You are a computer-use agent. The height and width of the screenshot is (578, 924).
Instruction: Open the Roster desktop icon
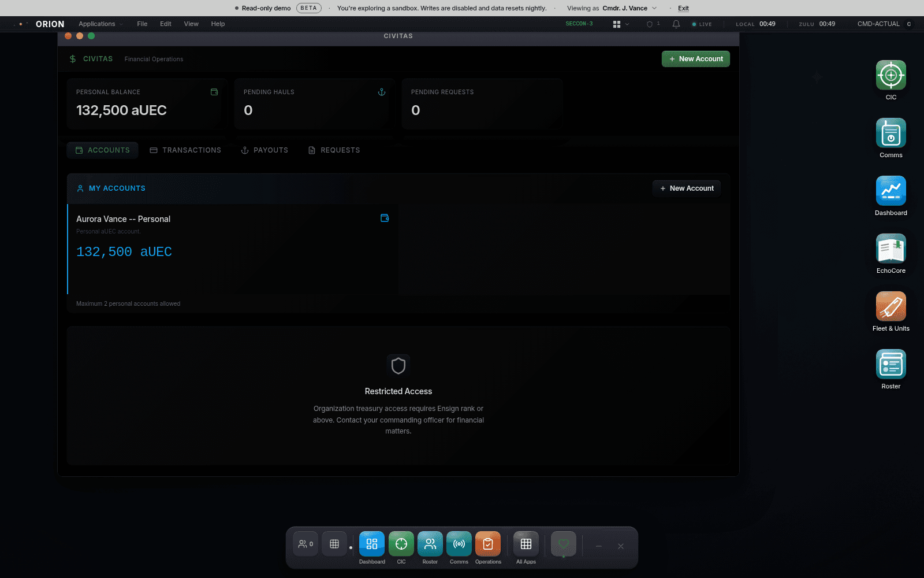tap(891, 364)
